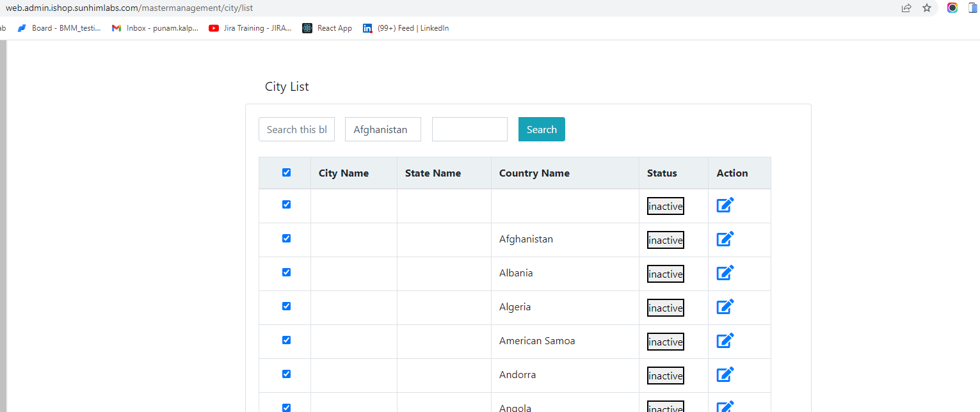Uncheck the Albania row checkbox
Screen dimensions: 980x412
(286, 273)
